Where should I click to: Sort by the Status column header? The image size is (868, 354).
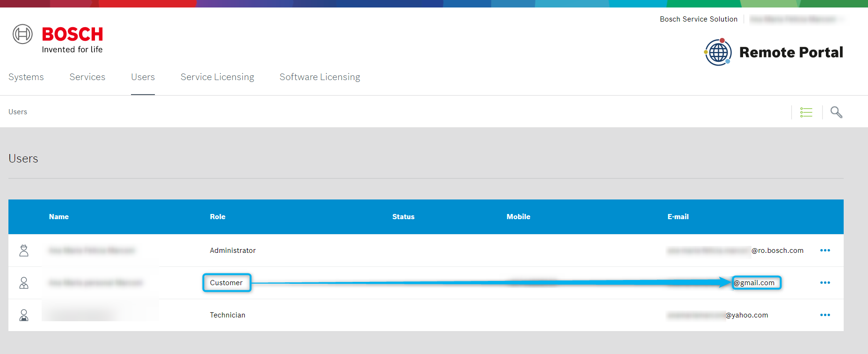point(403,217)
